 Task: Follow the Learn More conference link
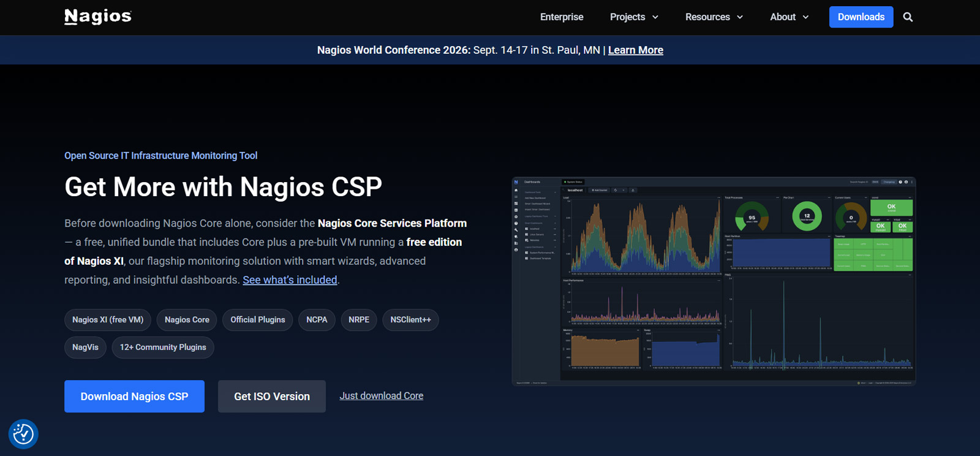tap(635, 50)
